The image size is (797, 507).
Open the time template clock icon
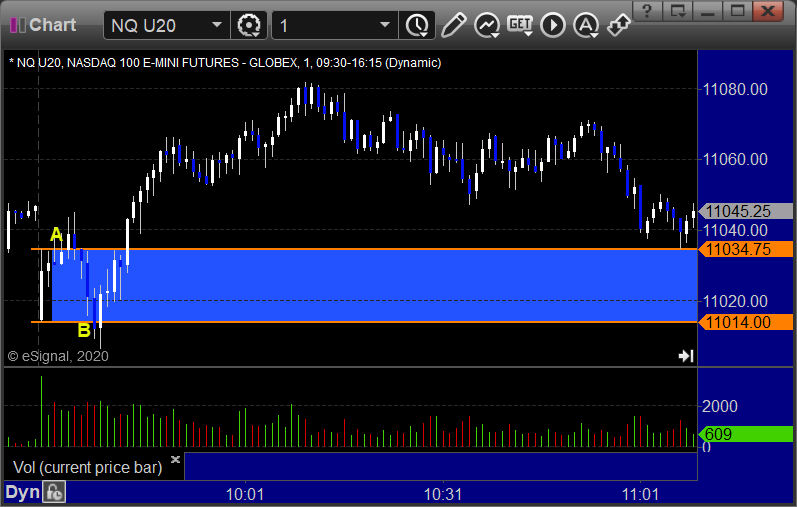coord(417,25)
